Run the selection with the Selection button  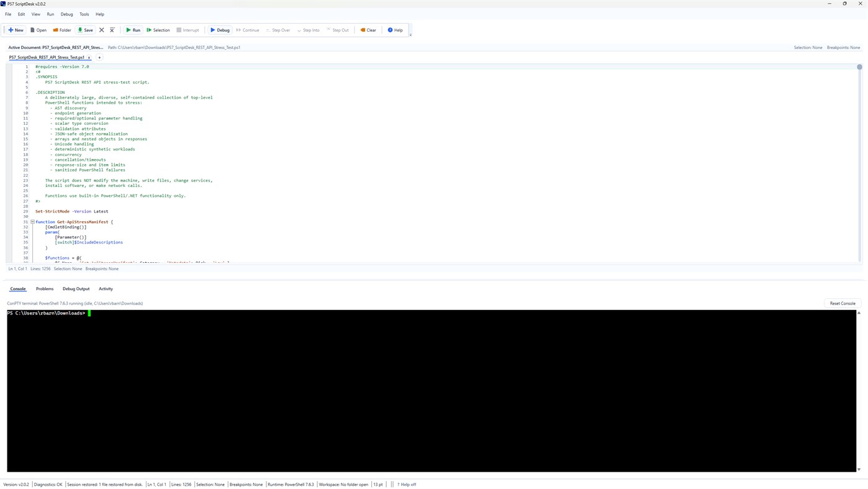coord(158,30)
